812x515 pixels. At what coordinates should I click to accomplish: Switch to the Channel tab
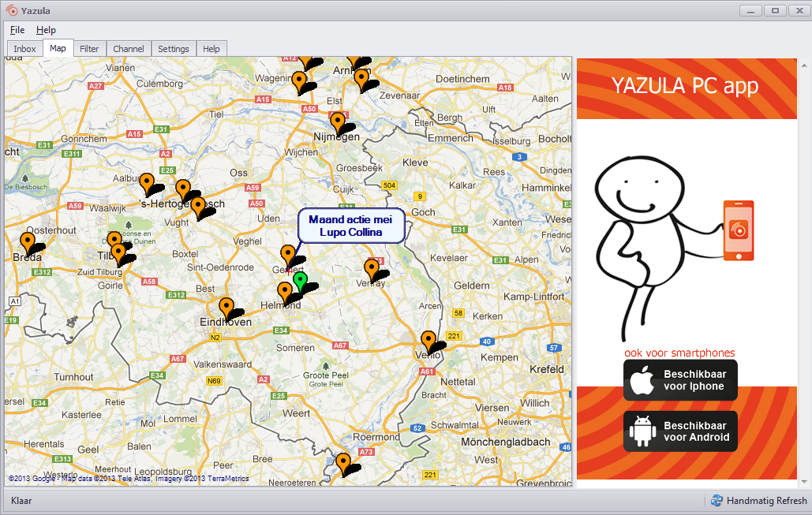[129, 49]
